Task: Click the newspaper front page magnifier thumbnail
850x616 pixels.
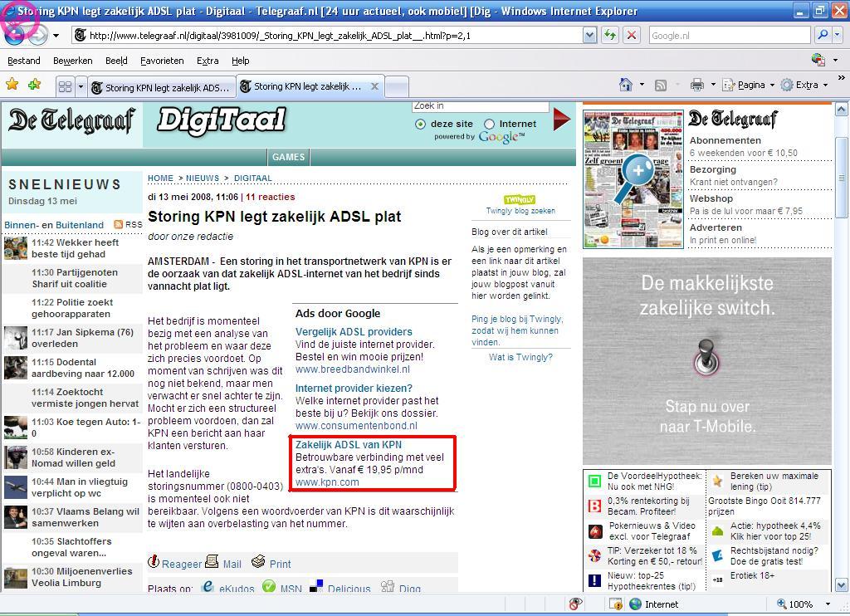Action: coord(633,179)
